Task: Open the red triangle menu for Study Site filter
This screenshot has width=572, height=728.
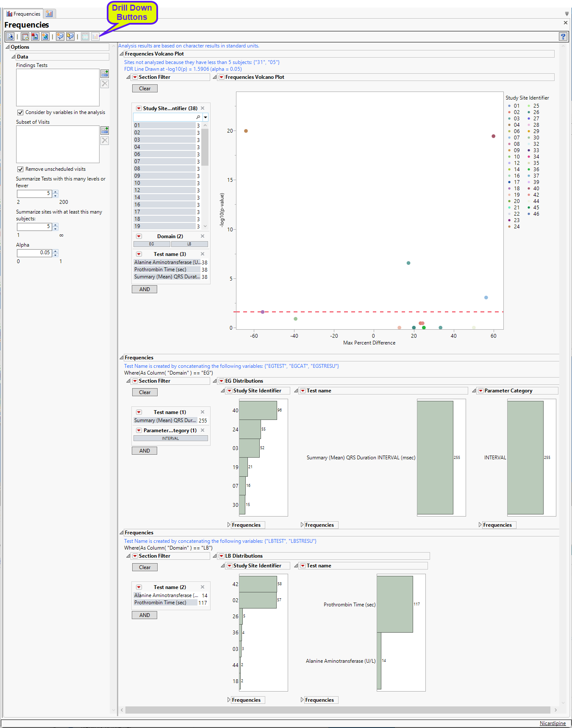Action: [x=139, y=108]
